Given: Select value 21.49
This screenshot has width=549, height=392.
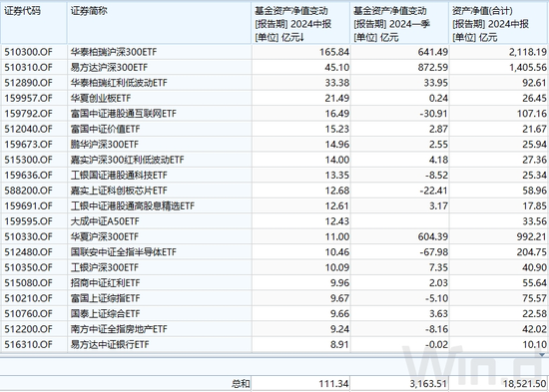Looking at the screenshot, I should 336,99.
